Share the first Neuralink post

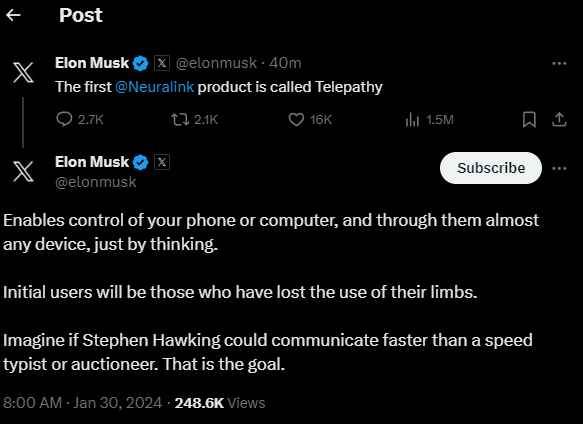click(x=559, y=119)
